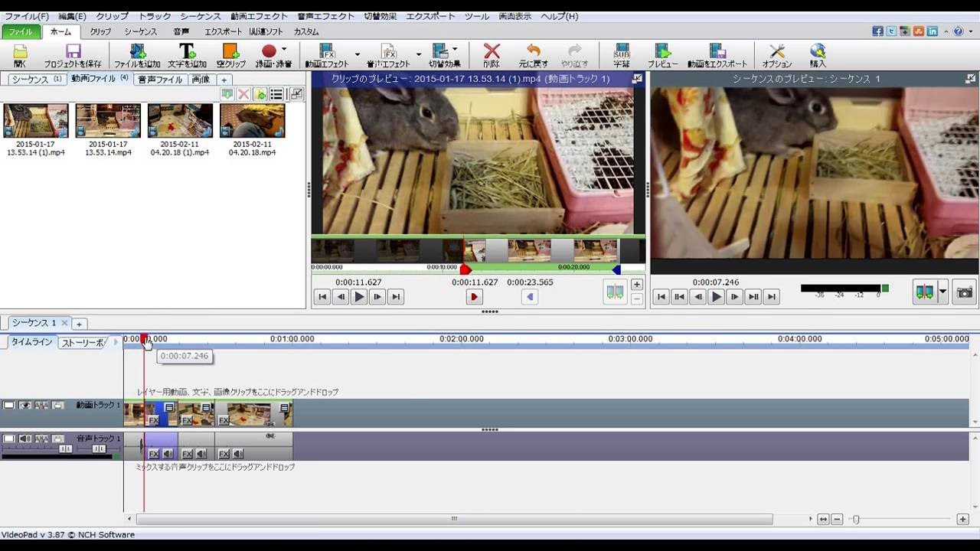
Task: Open 動画エフェクト video effects
Action: 327,56
